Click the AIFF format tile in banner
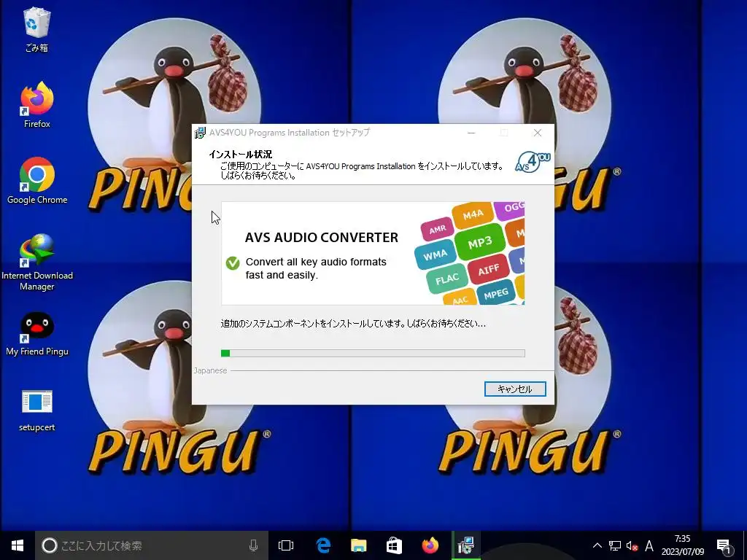 488,270
